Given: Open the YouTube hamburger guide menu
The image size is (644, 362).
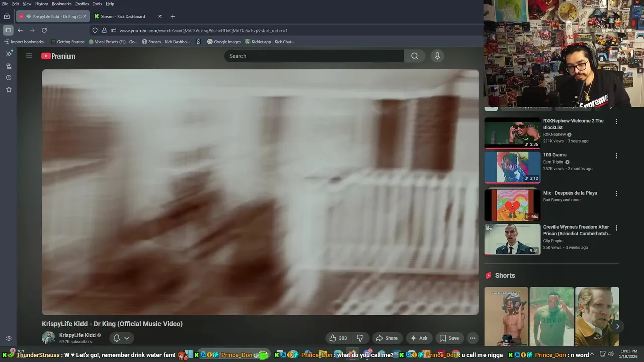Looking at the screenshot, I should (29, 56).
